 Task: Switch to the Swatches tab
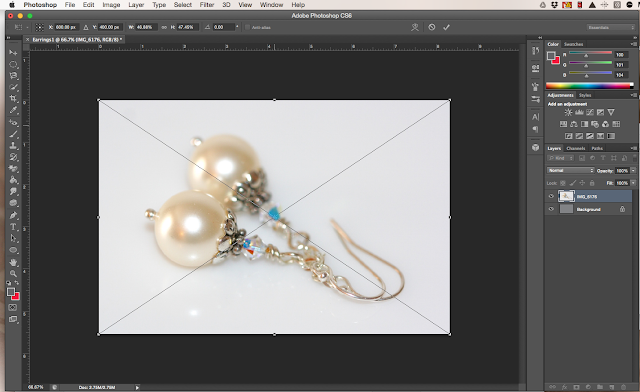pos(573,44)
